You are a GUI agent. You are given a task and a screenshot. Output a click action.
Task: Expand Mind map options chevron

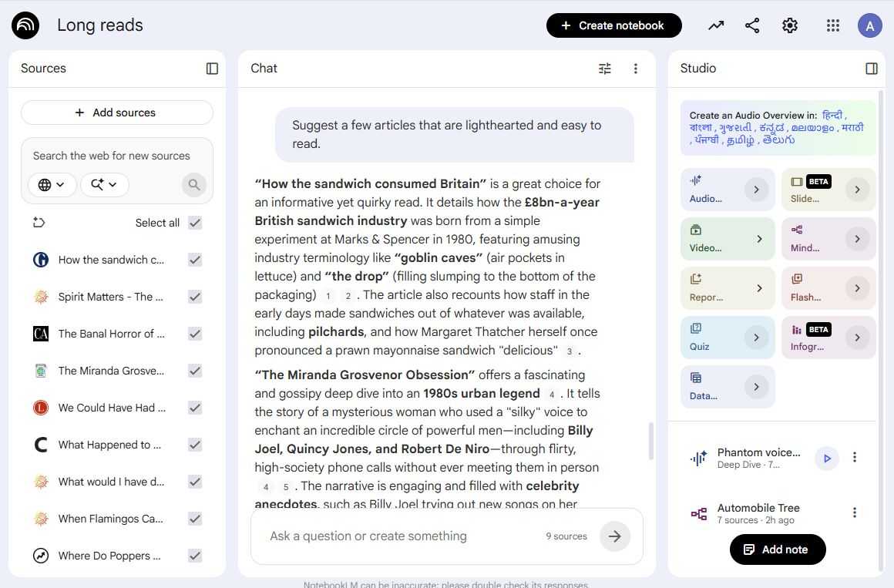point(857,239)
